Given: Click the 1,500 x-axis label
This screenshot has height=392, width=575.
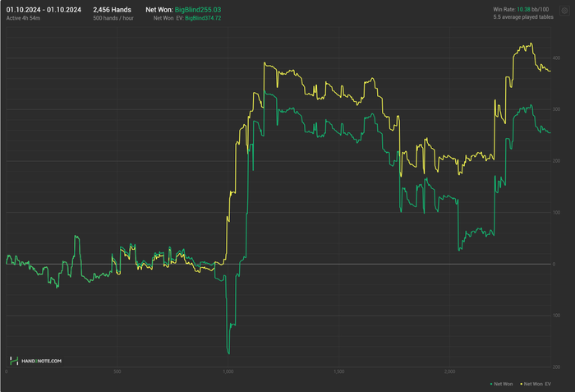Looking at the screenshot, I should click(x=338, y=371).
